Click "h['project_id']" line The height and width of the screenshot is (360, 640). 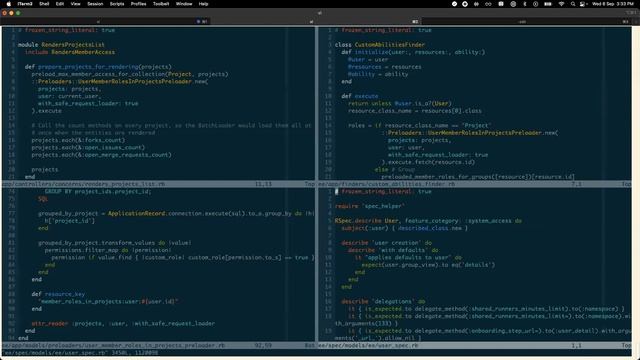click(x=69, y=221)
